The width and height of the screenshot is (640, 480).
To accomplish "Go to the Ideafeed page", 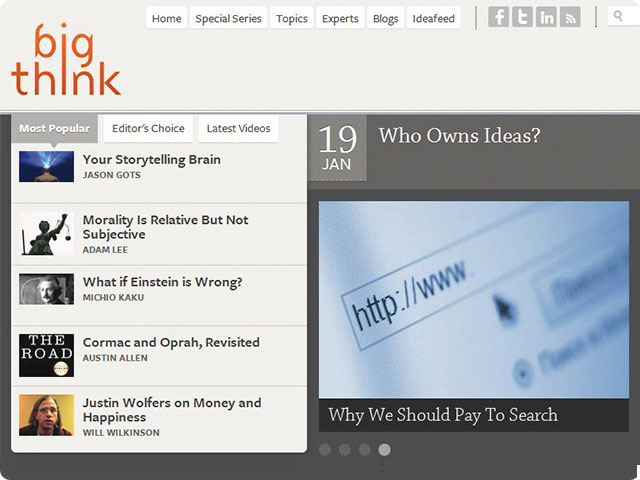I will click(433, 18).
